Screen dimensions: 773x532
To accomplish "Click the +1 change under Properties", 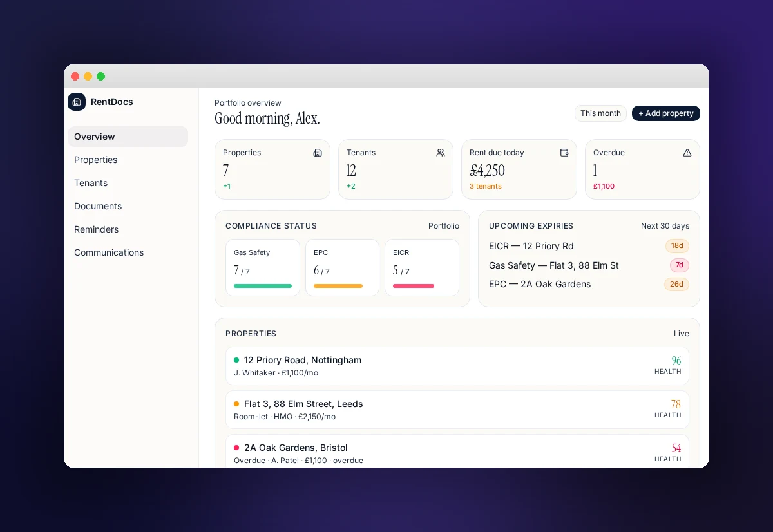I will click(227, 186).
